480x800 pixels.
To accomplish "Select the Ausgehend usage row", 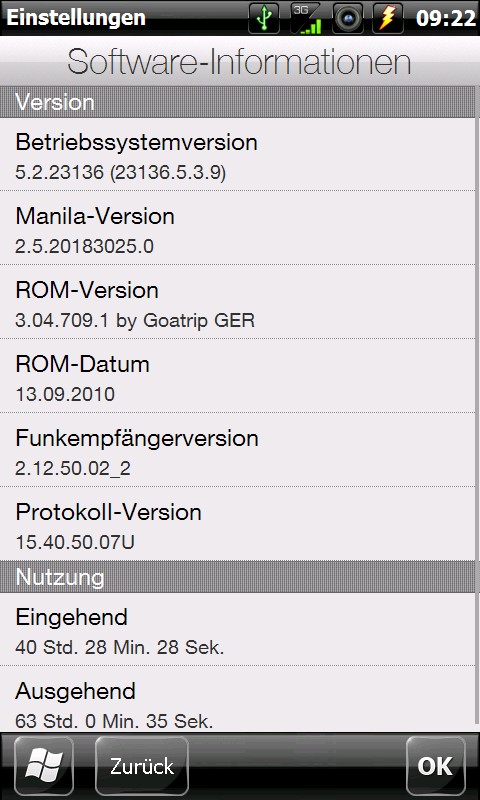I will click(x=237, y=699).
